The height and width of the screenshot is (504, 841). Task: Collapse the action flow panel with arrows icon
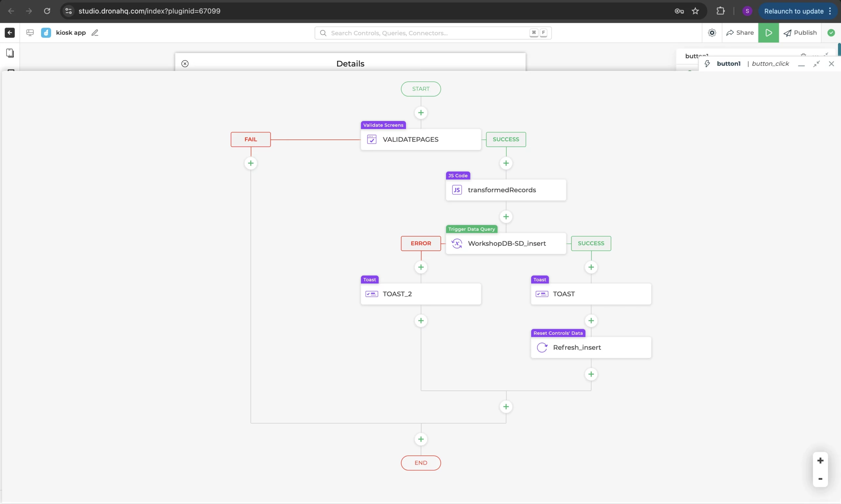pos(816,64)
